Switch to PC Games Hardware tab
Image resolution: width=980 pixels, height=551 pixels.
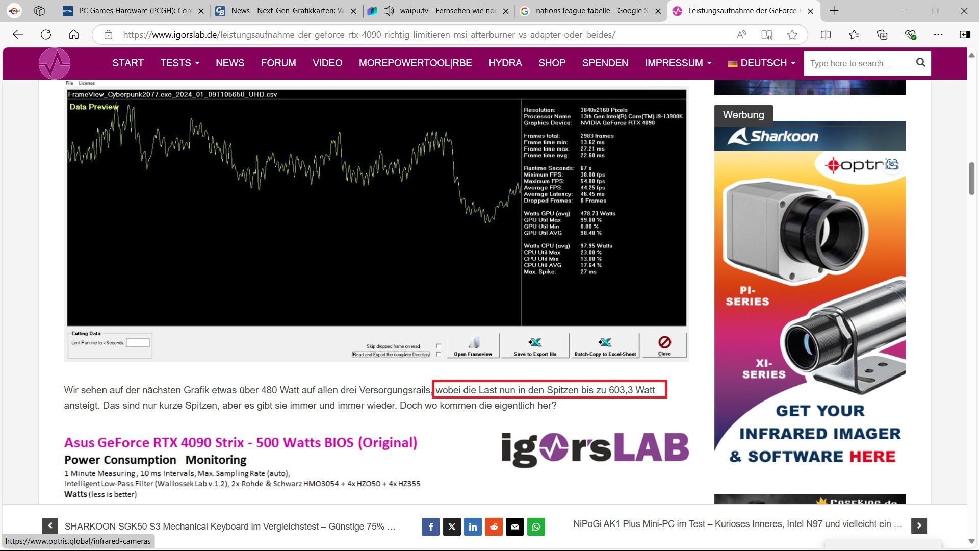click(133, 11)
